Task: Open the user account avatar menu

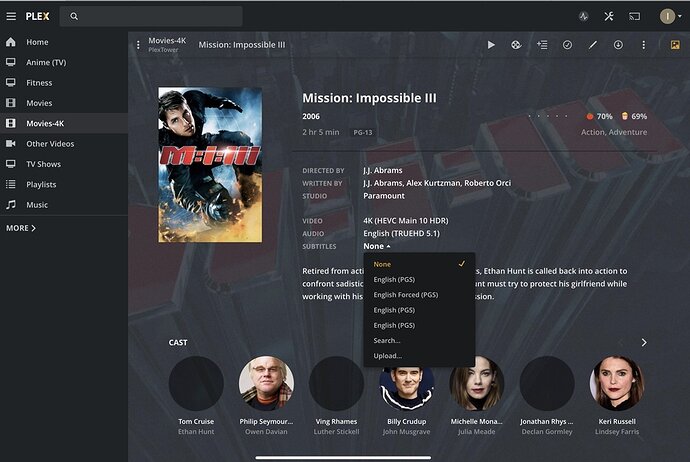Action: click(670, 16)
